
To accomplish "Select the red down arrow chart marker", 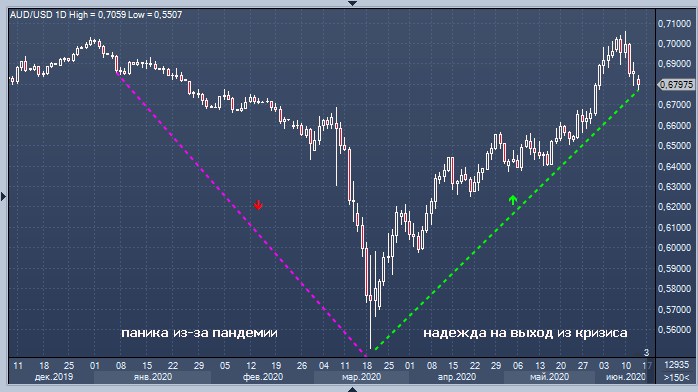I will (258, 205).
